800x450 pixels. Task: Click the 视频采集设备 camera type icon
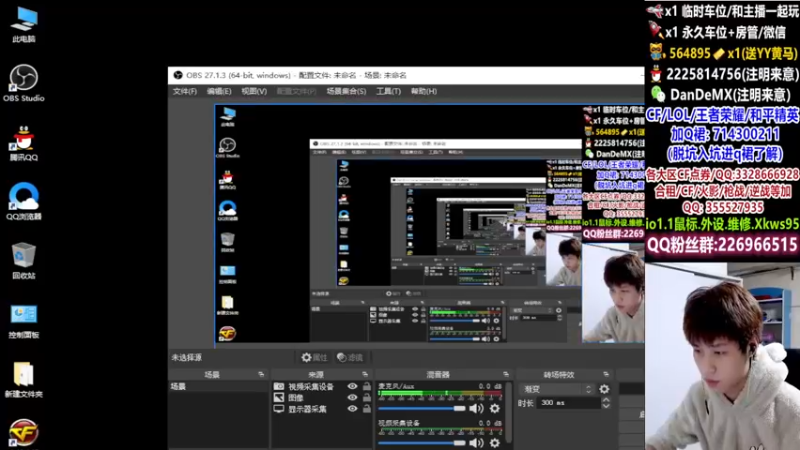(x=279, y=387)
